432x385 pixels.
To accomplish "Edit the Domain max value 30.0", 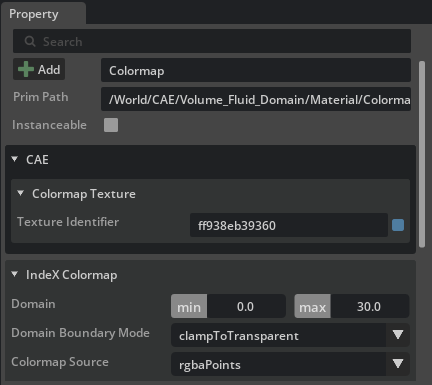I will tap(369, 306).
